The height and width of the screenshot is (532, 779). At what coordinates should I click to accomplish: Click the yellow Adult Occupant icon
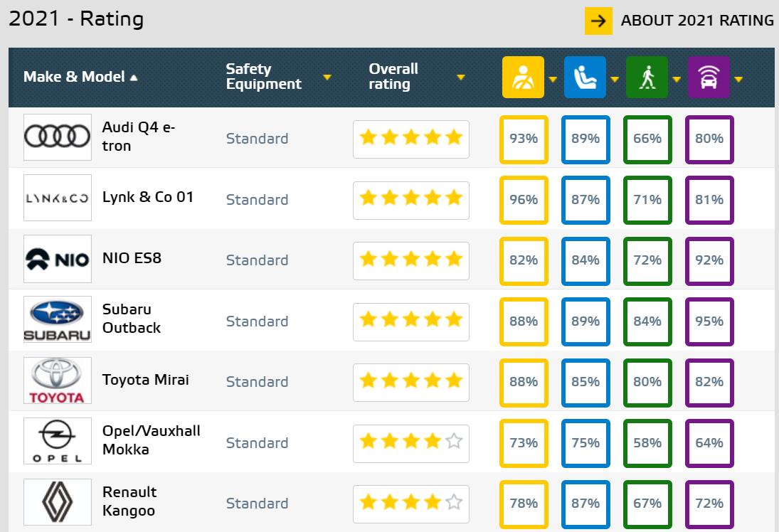[x=523, y=77]
